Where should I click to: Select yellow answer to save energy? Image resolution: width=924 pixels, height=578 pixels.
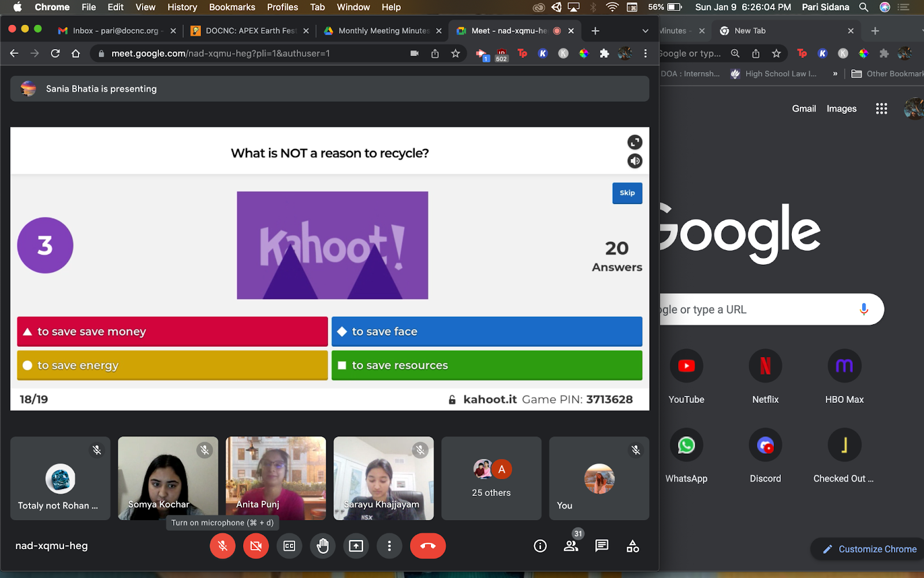[173, 365]
